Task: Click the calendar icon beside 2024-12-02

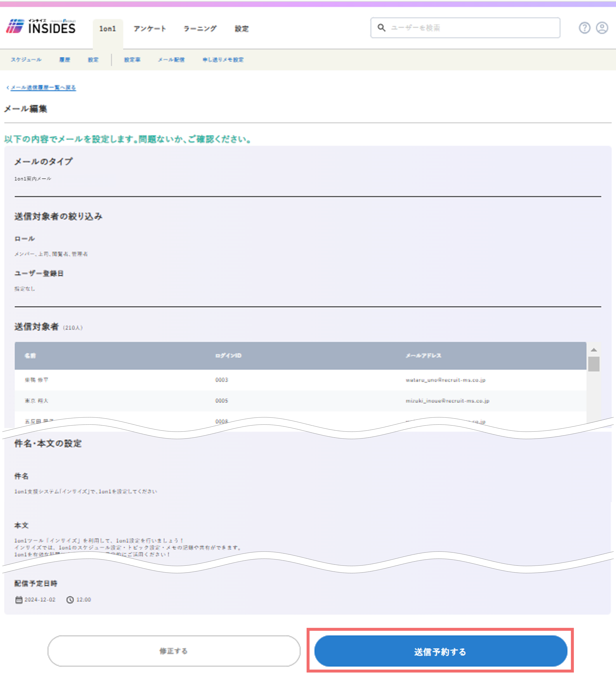Action: [x=19, y=600]
